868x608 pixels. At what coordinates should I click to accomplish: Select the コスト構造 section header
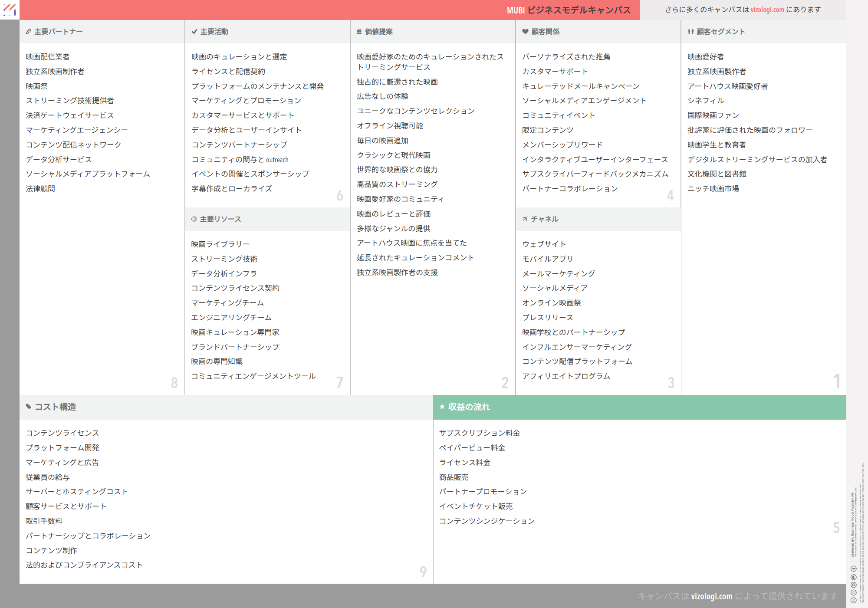[x=55, y=407]
